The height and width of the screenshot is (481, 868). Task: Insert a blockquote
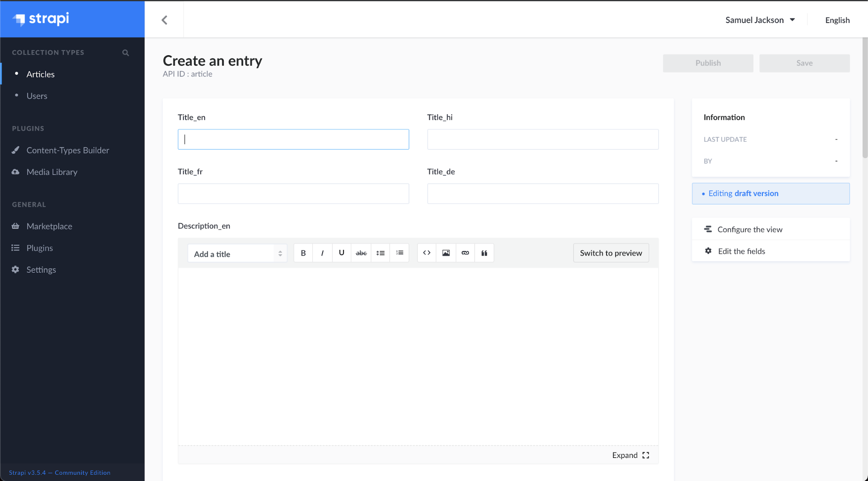coord(484,253)
